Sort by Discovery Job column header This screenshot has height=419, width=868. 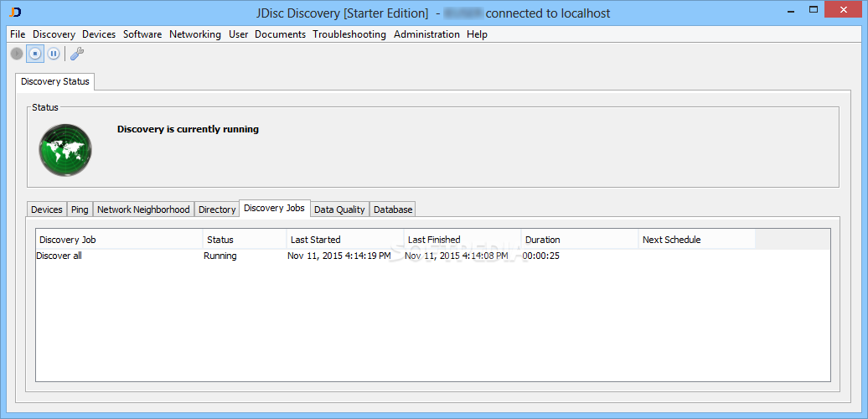pos(120,240)
